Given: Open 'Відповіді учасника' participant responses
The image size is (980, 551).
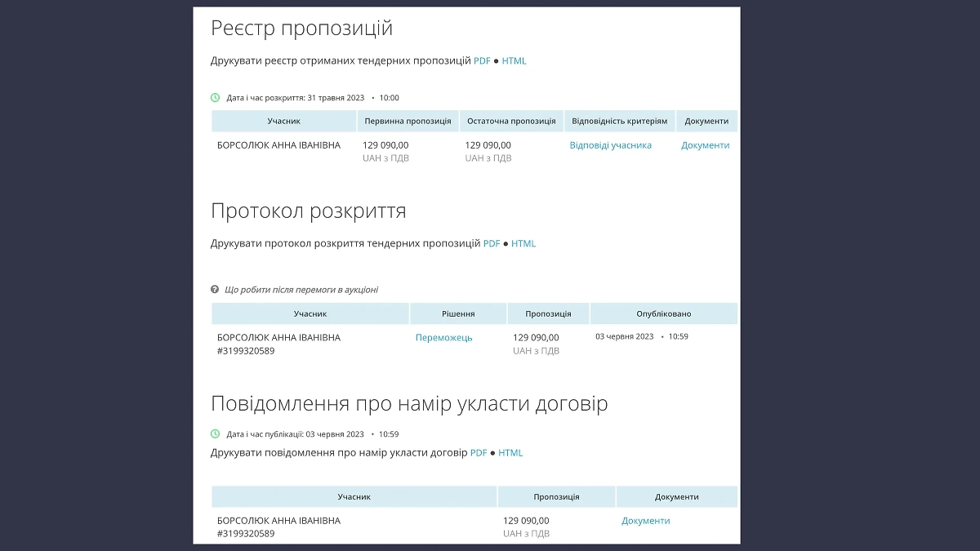Looking at the screenshot, I should click(x=609, y=144).
